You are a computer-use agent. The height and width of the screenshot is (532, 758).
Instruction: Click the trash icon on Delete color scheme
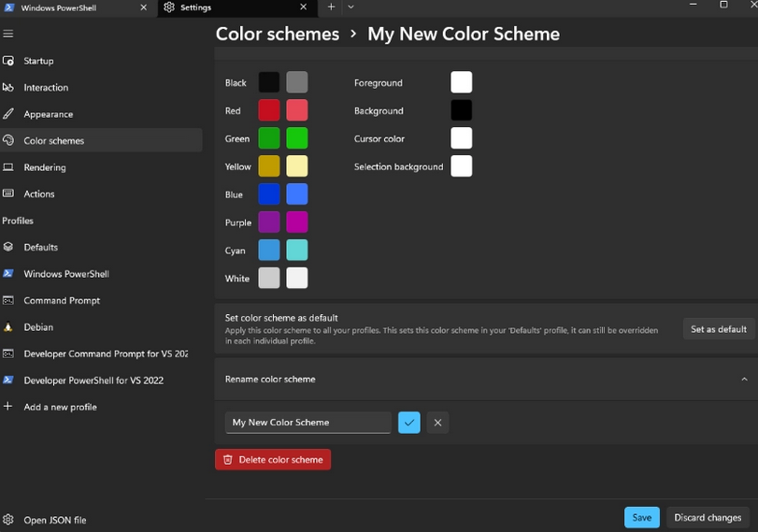(228, 459)
